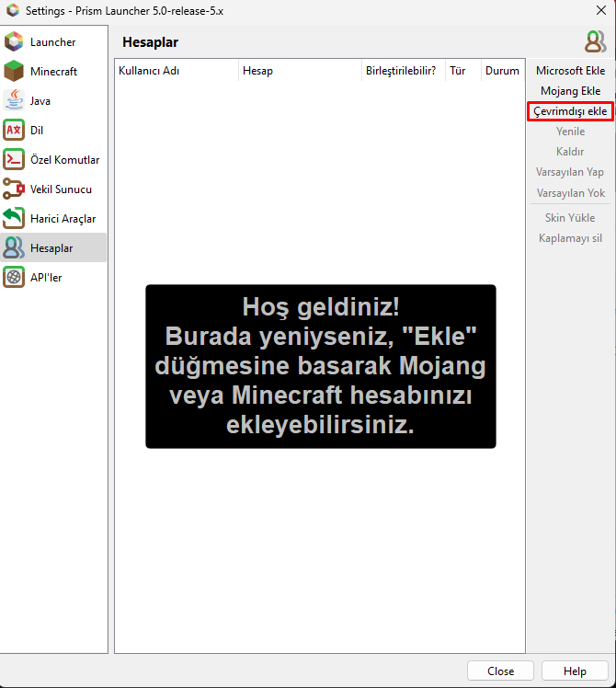Click the Hesaplar people icon in sidebar

click(x=14, y=247)
